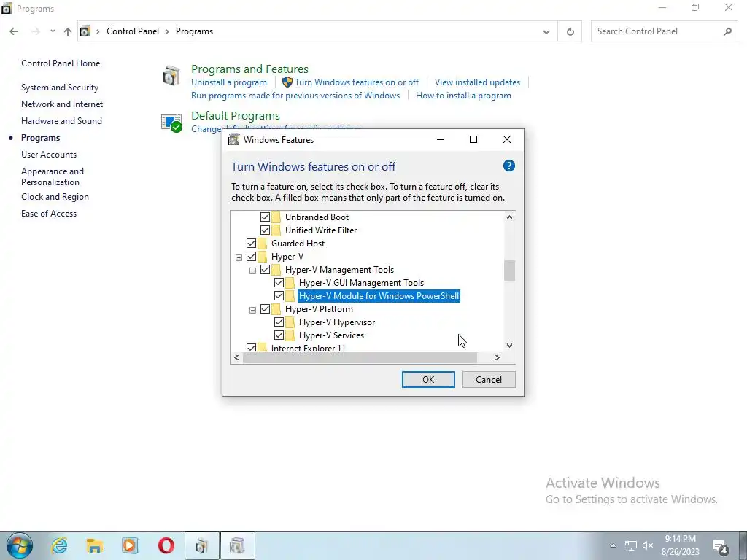Uncheck Unified Write Filter
747x560 pixels.
click(265, 230)
